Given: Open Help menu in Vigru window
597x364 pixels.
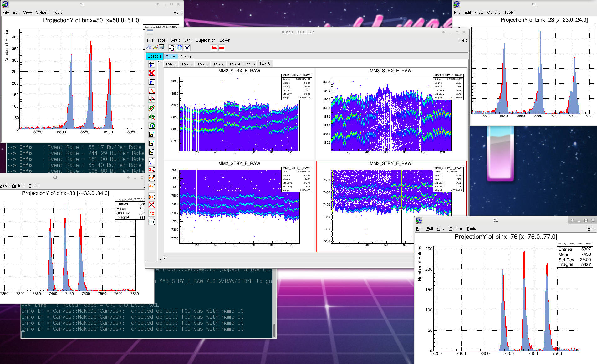Looking at the screenshot, I should (x=463, y=40).
